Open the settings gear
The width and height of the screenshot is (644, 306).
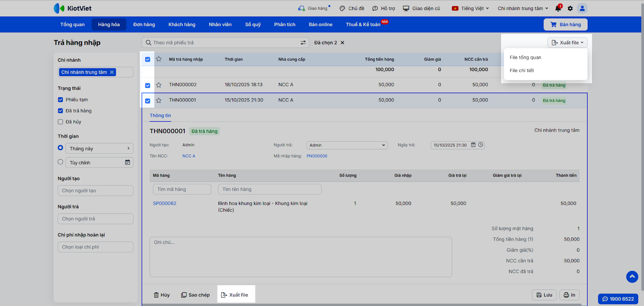coord(570,8)
